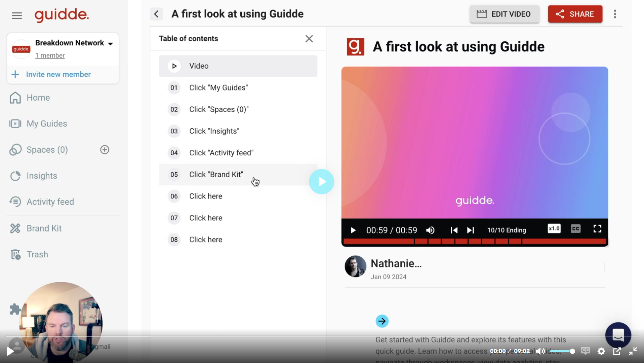Open the hamburger menu icon
The height and width of the screenshot is (363, 644).
[x=16, y=15]
